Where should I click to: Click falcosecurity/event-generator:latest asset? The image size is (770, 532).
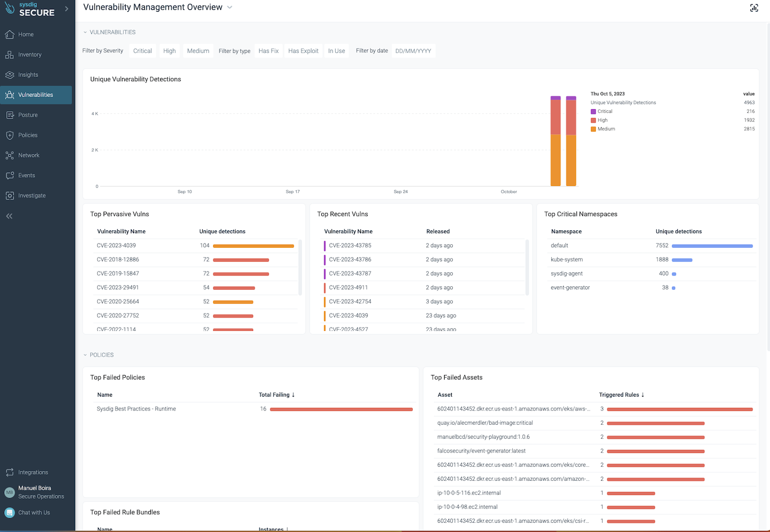595,451
